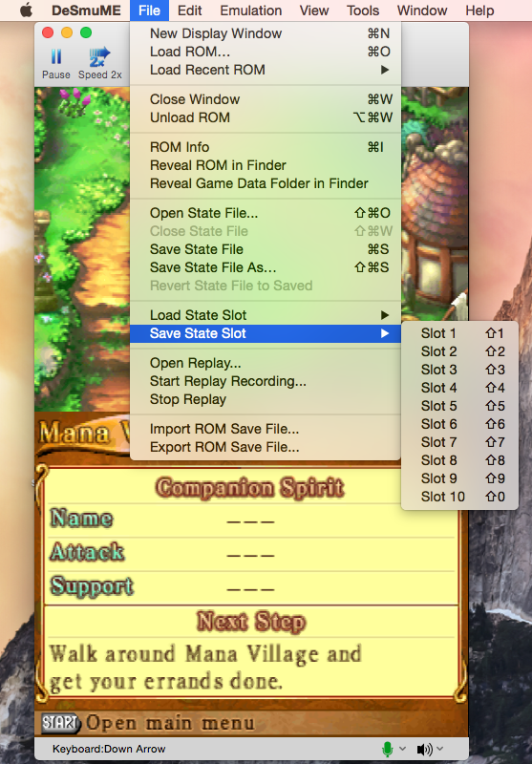Expand the Load State Slot submenu
The height and width of the screenshot is (764, 532).
point(266,315)
